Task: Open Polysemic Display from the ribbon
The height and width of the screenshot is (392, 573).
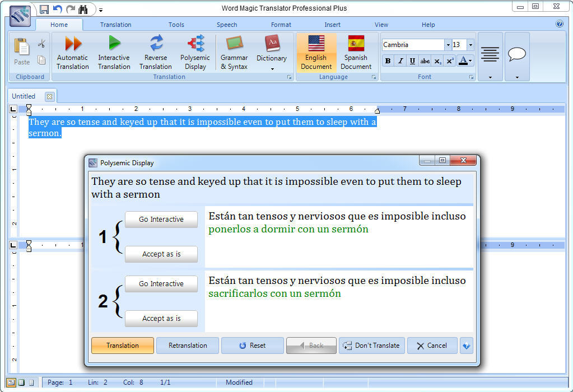Action: click(195, 44)
